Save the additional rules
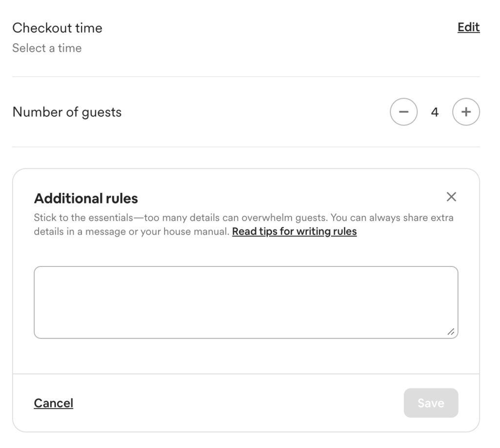The image size is (500, 448). [x=431, y=403]
